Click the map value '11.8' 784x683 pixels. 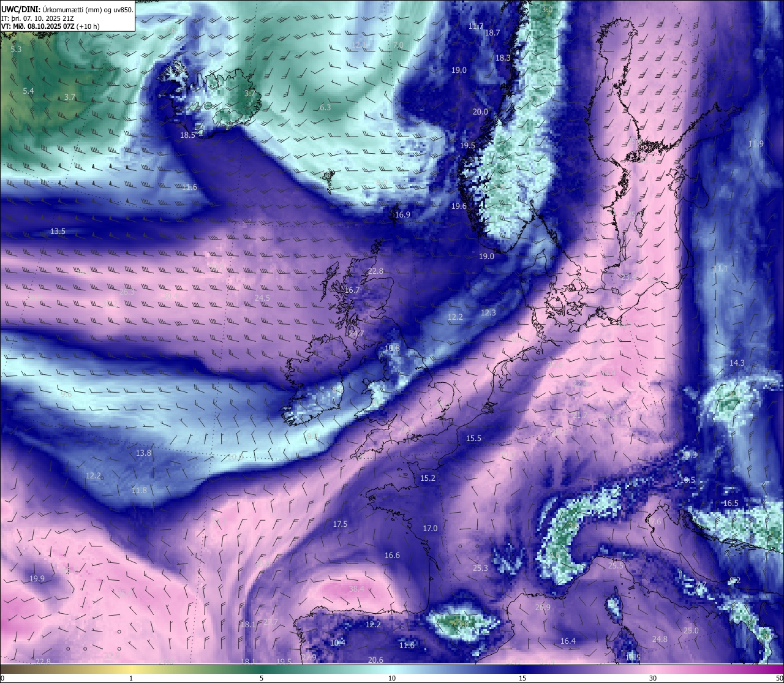pyautogui.click(x=139, y=491)
